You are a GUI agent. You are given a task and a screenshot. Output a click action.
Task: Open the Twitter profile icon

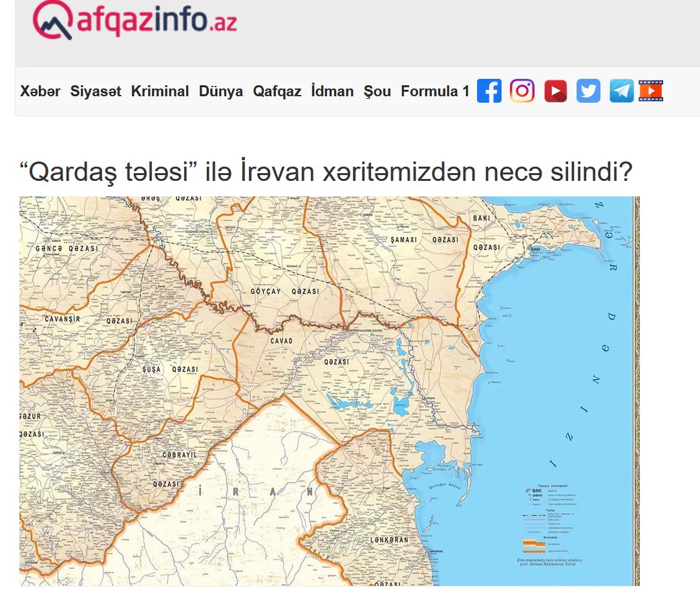coord(588,91)
